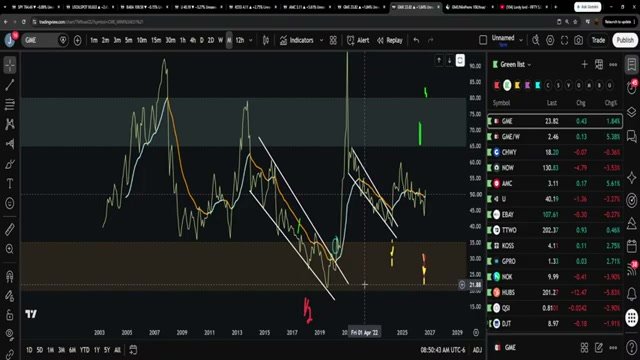Expand the favorite indicators dropdown arrow
Viewport: 640px width, 360px height.
click(321, 40)
